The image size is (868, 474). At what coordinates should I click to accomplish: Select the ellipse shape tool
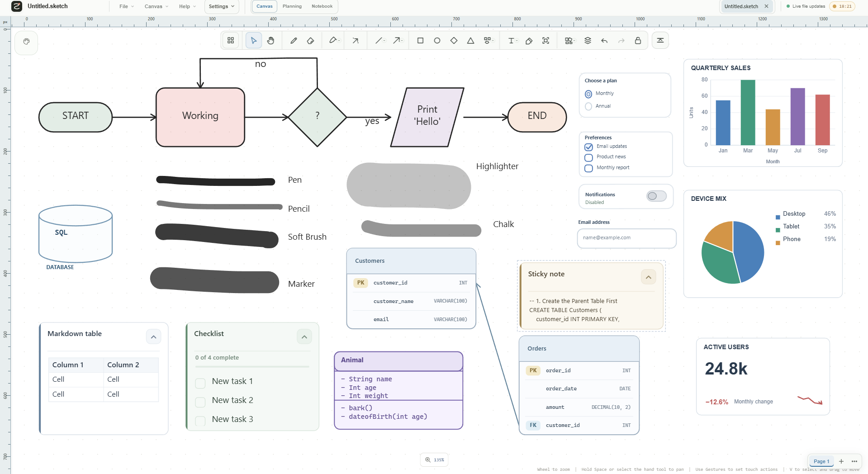coord(437,41)
